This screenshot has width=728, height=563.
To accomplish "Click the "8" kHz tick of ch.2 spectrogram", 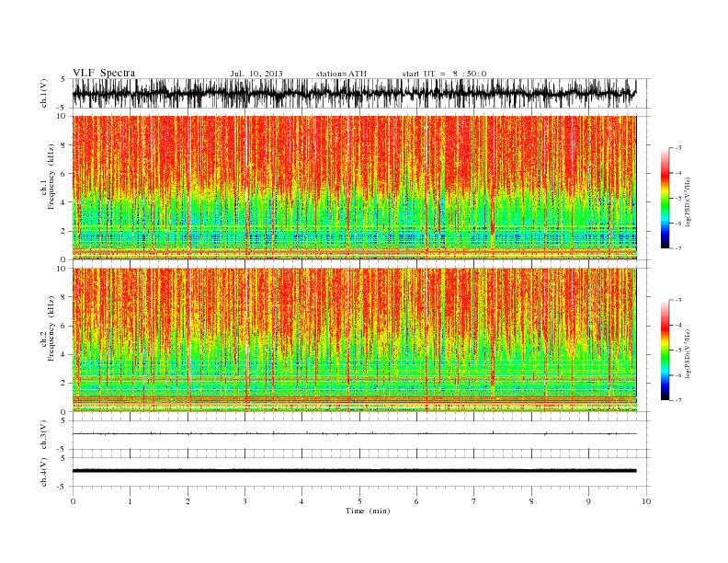I will click(x=64, y=297).
